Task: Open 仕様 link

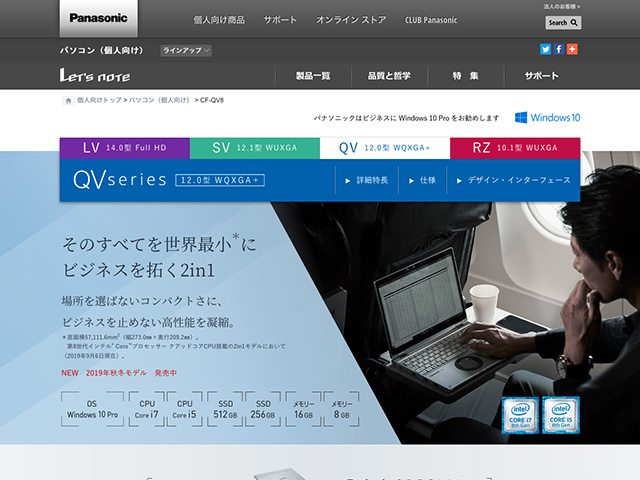Action: click(422, 180)
